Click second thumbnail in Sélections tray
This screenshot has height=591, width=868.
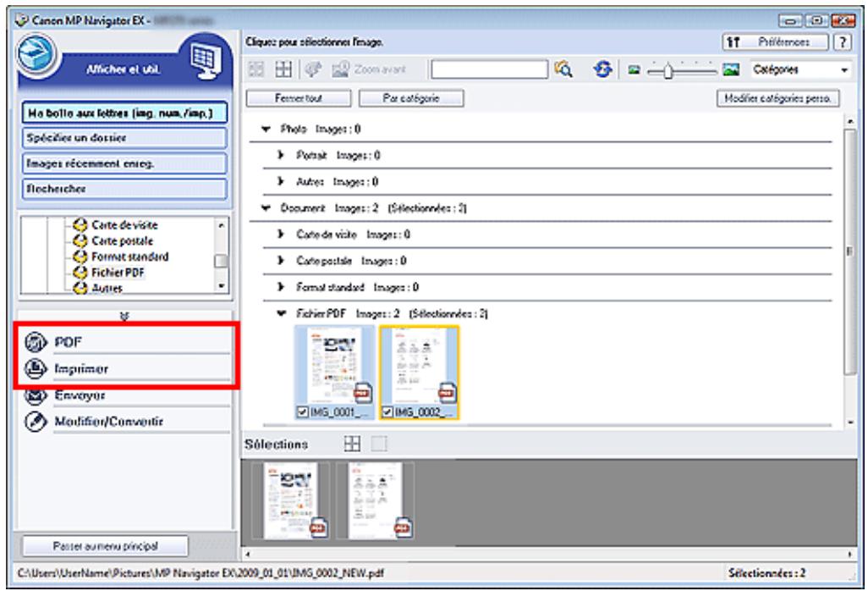[x=376, y=500]
